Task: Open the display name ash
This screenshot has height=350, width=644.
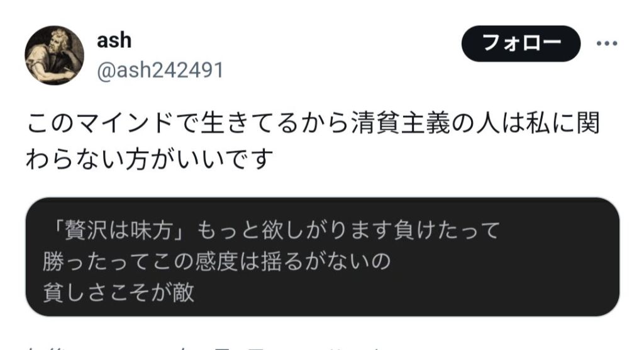Action: tap(114, 40)
